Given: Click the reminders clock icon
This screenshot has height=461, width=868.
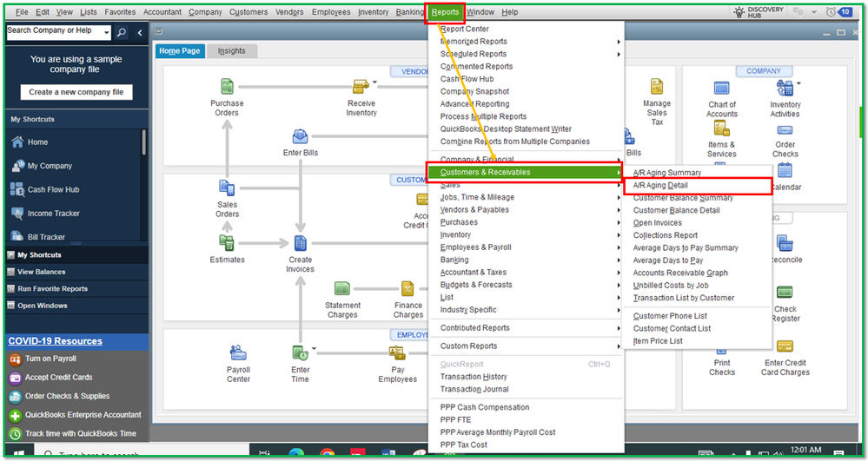Looking at the screenshot, I should pyautogui.click(x=832, y=11).
